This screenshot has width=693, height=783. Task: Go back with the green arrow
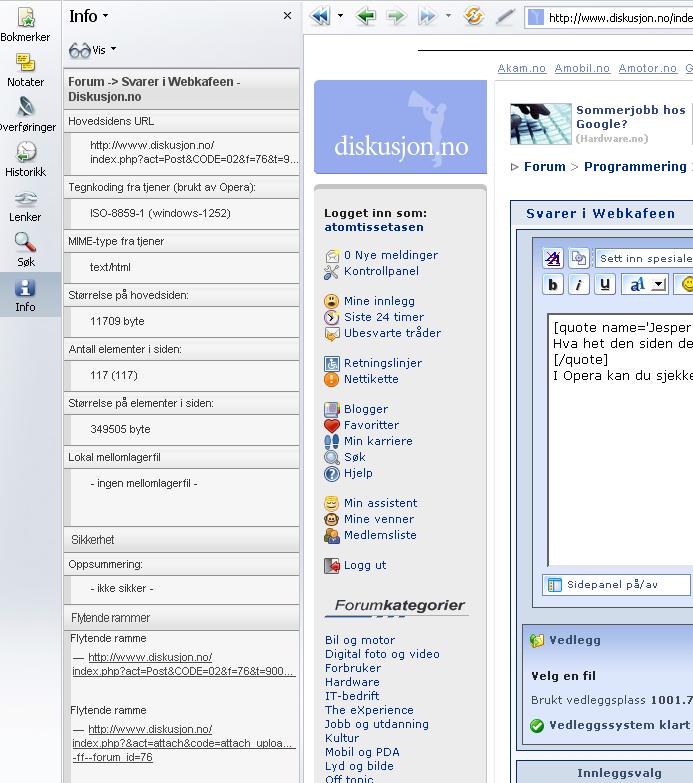click(366, 16)
